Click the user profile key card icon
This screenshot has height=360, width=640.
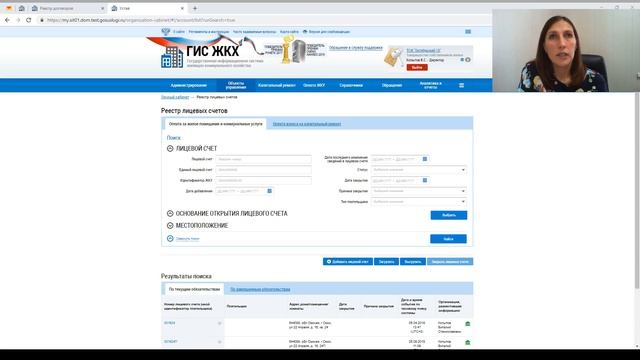tap(394, 57)
